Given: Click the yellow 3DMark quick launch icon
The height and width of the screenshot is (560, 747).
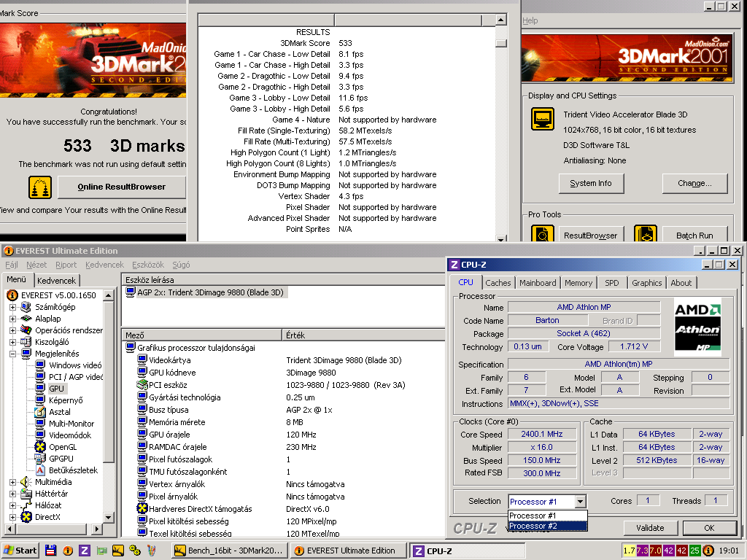Looking at the screenshot, I should tap(118, 551).
